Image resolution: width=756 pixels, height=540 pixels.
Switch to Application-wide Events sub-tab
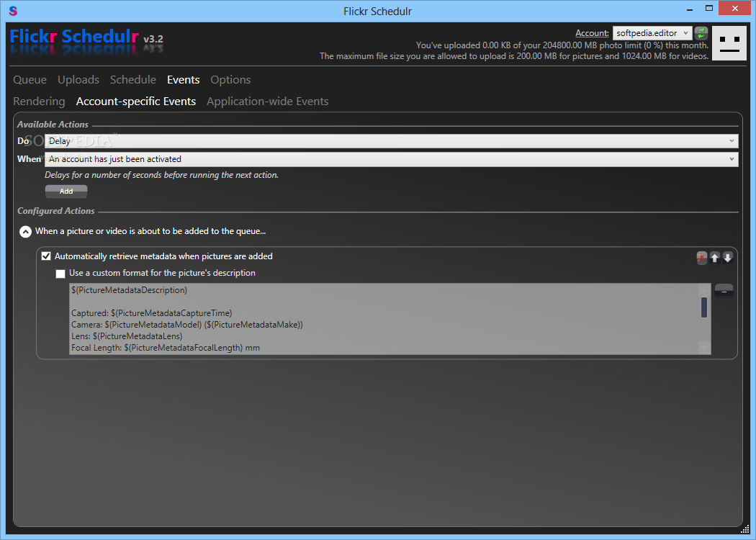268,102
